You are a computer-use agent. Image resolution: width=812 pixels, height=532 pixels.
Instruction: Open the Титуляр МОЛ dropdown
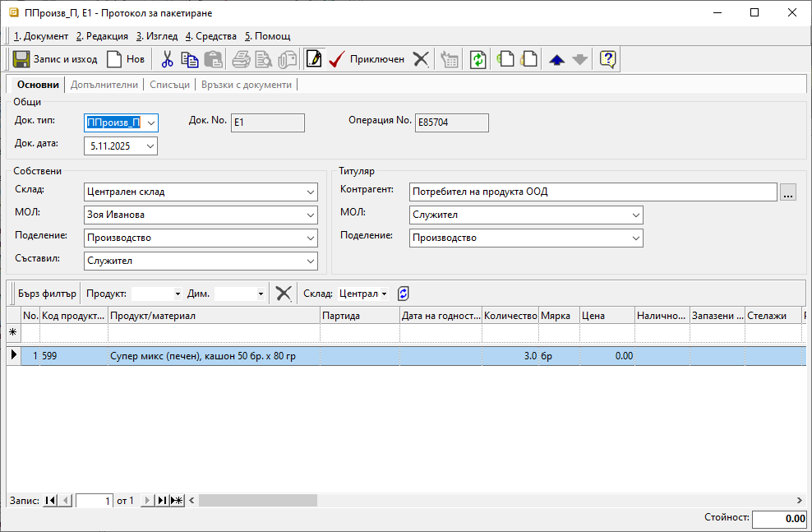tap(635, 215)
